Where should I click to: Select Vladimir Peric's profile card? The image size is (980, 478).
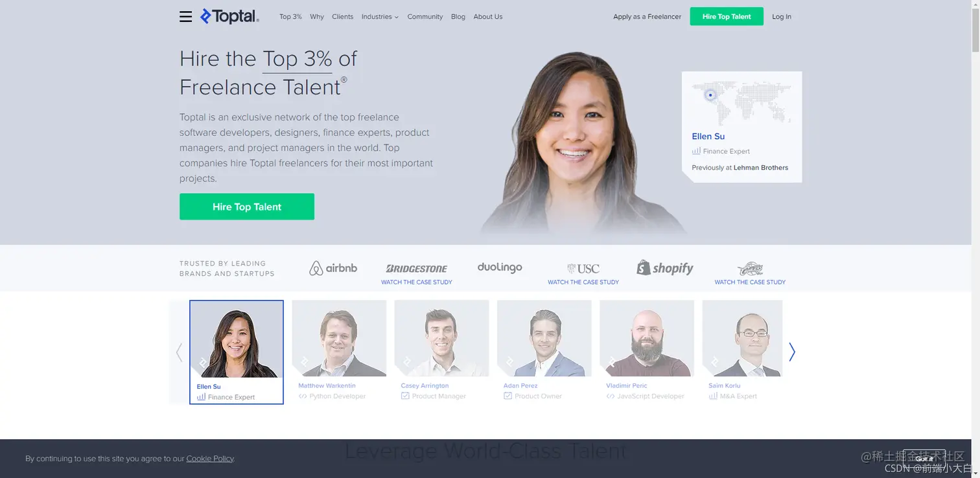tap(647, 351)
